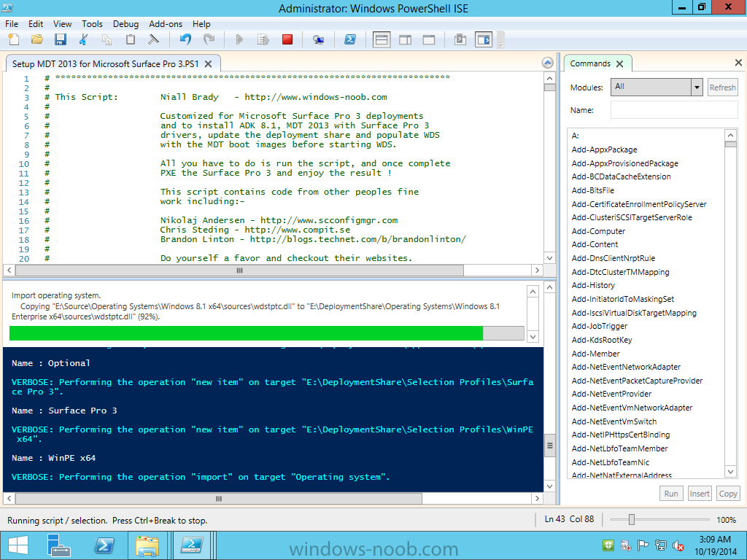Create a new script with the New icon
This screenshot has width=747, height=560.
14,39
